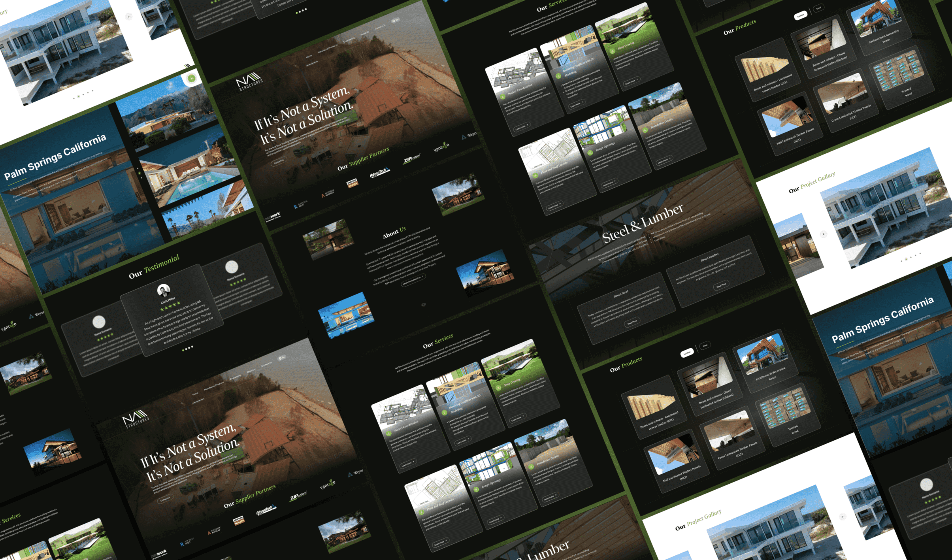
Task: Switch the products filter to Steel
Action: click(x=818, y=8)
